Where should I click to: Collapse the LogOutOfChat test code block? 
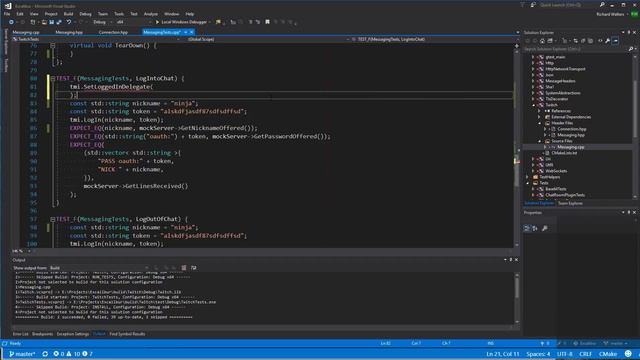coord(53,219)
